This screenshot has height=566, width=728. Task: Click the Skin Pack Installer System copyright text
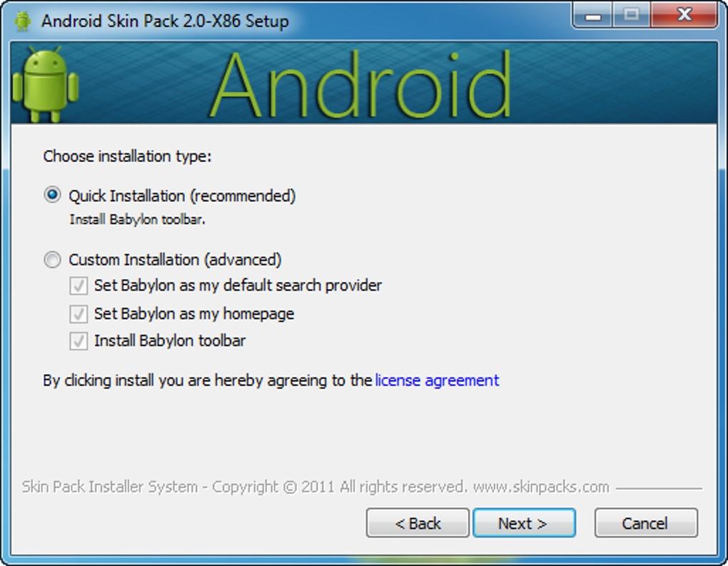315,487
